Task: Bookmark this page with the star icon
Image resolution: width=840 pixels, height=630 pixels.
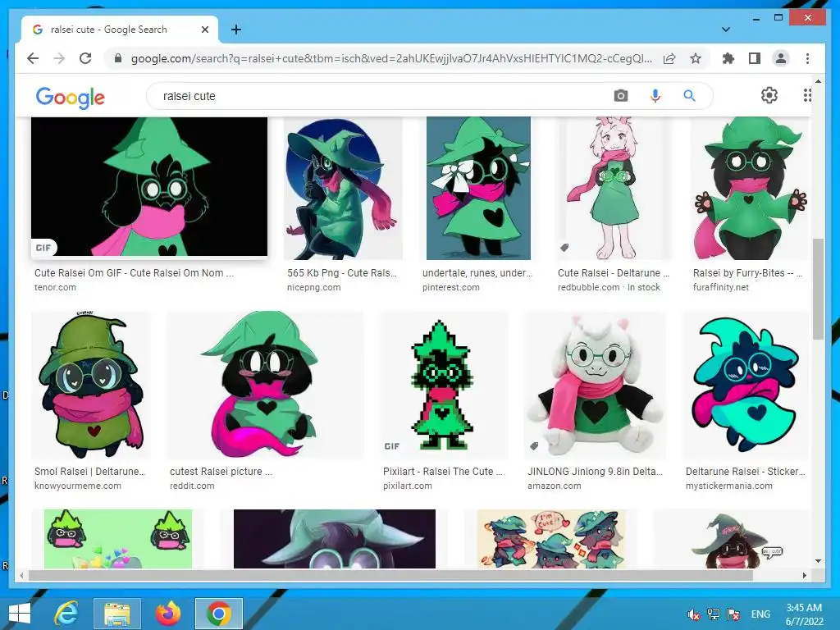Action: click(x=696, y=58)
